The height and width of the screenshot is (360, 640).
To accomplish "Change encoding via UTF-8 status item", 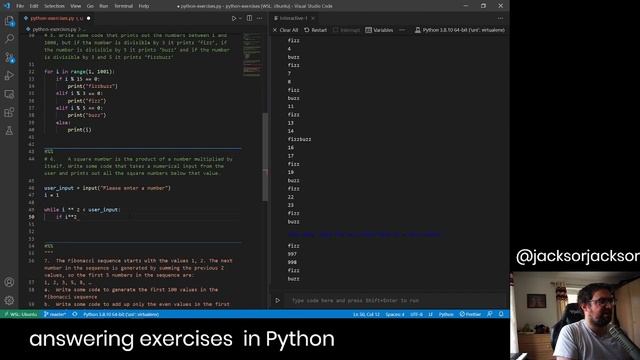I will pyautogui.click(x=416, y=314).
